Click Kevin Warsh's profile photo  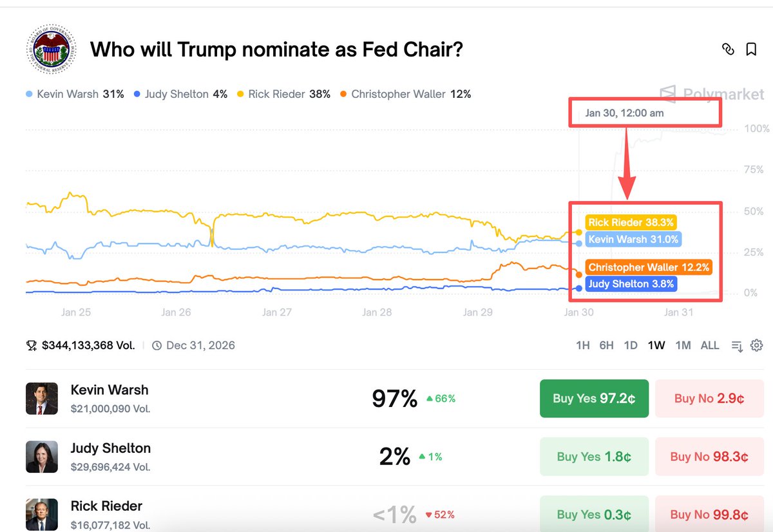coord(41,399)
